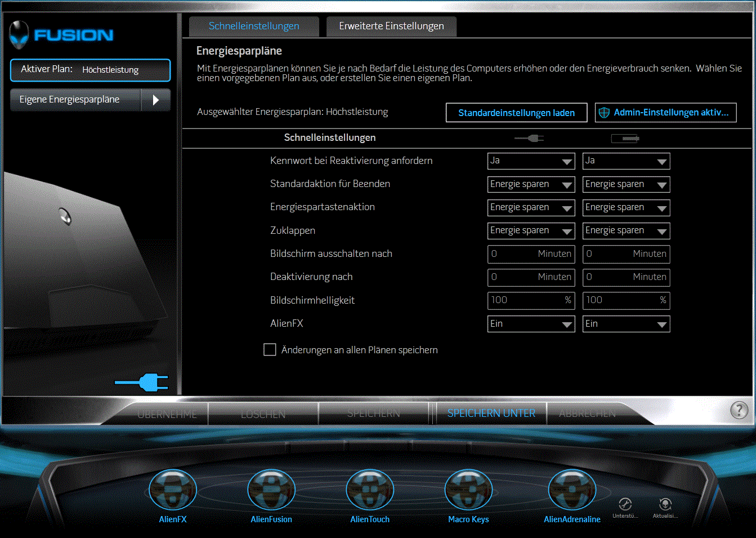Viewport: 756px width, 538px height.
Task: Click Admin-Einstellungen aktivieren button
Action: [666, 113]
